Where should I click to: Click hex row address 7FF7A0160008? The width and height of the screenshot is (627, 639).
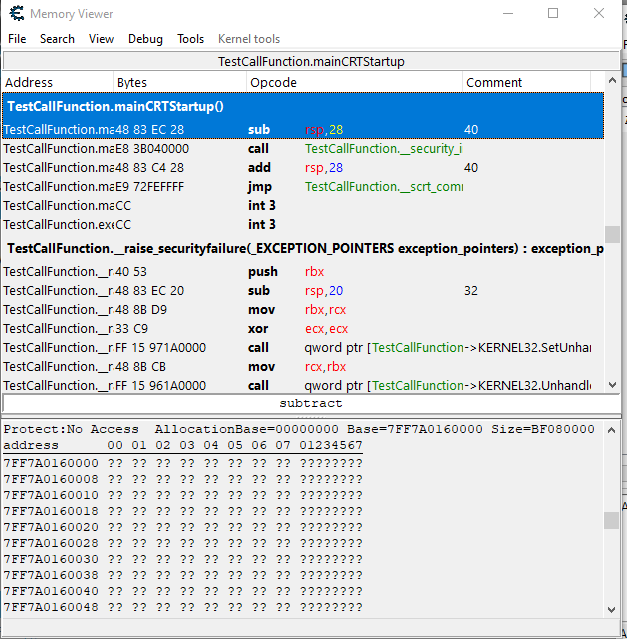pyautogui.click(x=51, y=479)
